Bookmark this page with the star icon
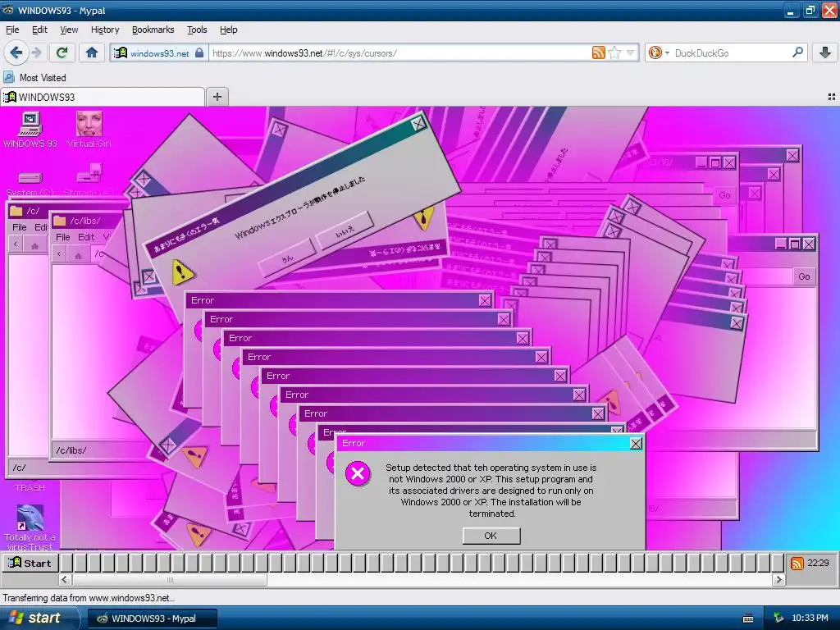Screen dimensions: 840x630 [x=615, y=52]
